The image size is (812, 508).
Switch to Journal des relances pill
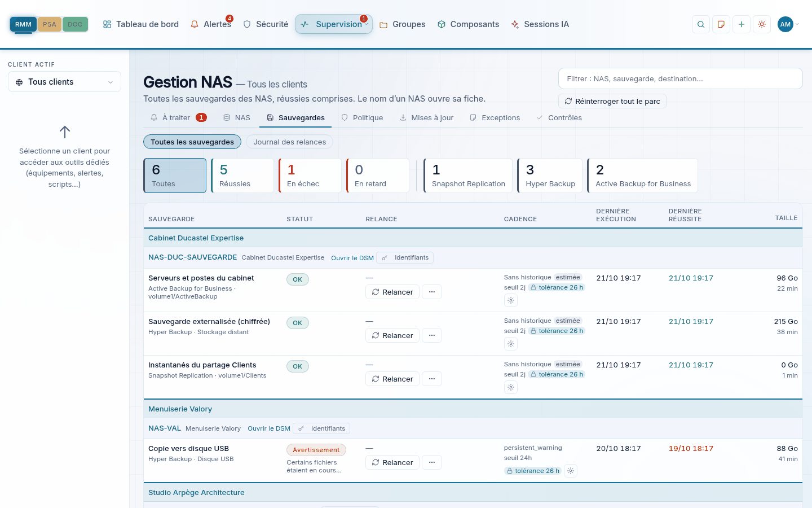(x=290, y=142)
